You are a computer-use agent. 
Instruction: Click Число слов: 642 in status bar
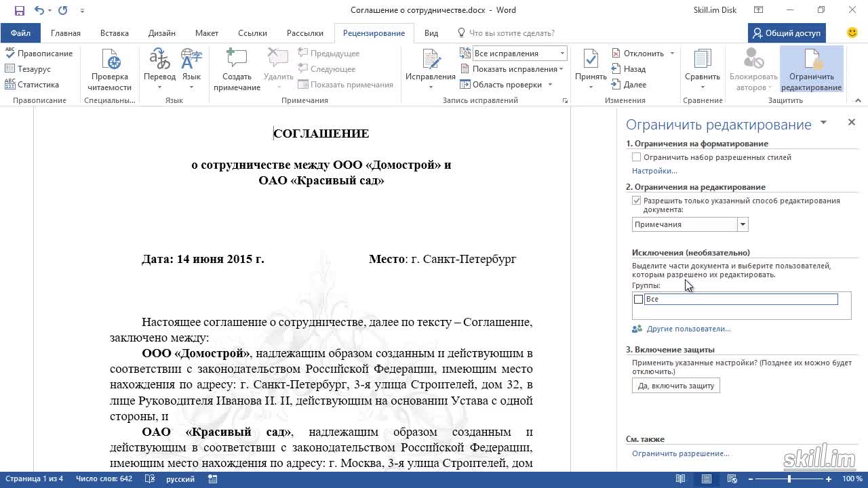pos(104,479)
